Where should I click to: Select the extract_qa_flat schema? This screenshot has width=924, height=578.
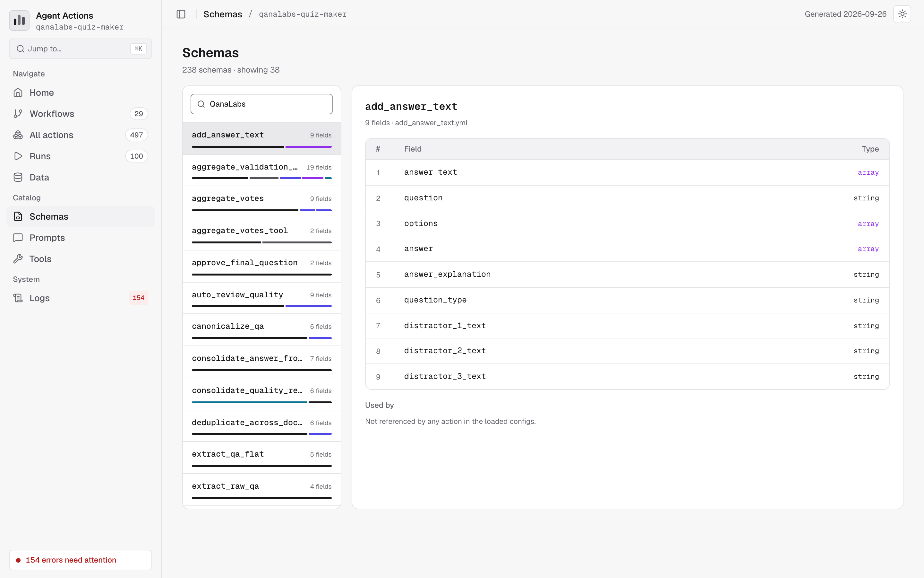[261, 458]
